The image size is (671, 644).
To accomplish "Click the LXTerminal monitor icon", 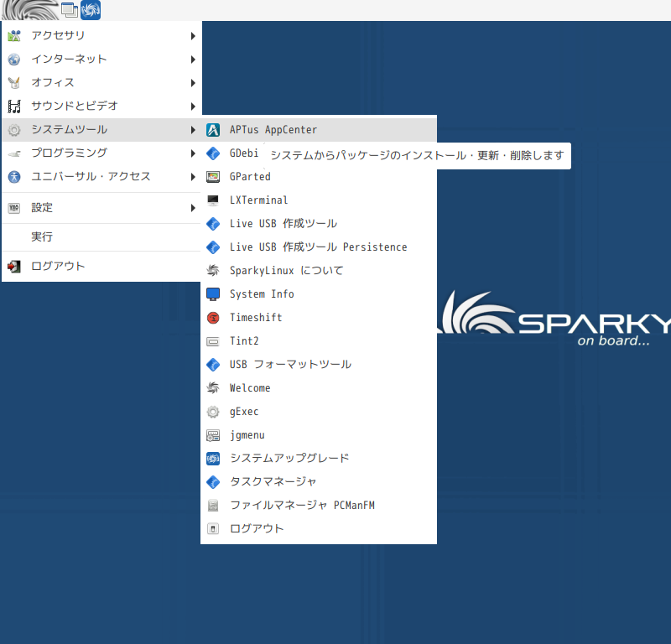I will 213,200.
